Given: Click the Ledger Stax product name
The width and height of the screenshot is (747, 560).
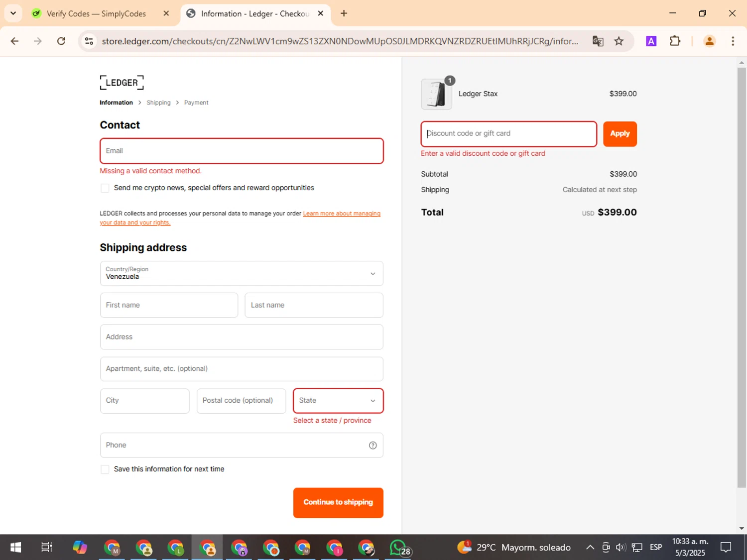Looking at the screenshot, I should 478,94.
